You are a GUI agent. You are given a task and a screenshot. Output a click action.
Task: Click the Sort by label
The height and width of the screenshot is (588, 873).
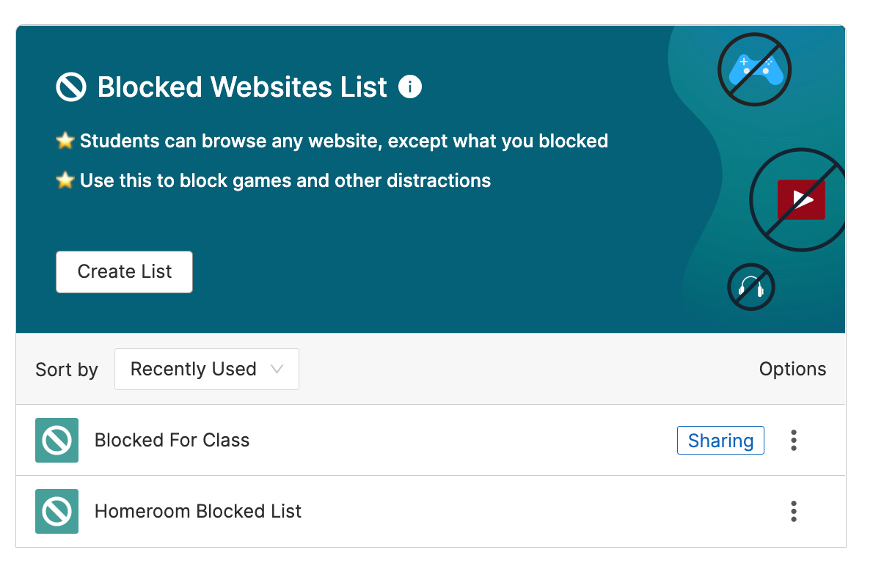66,369
